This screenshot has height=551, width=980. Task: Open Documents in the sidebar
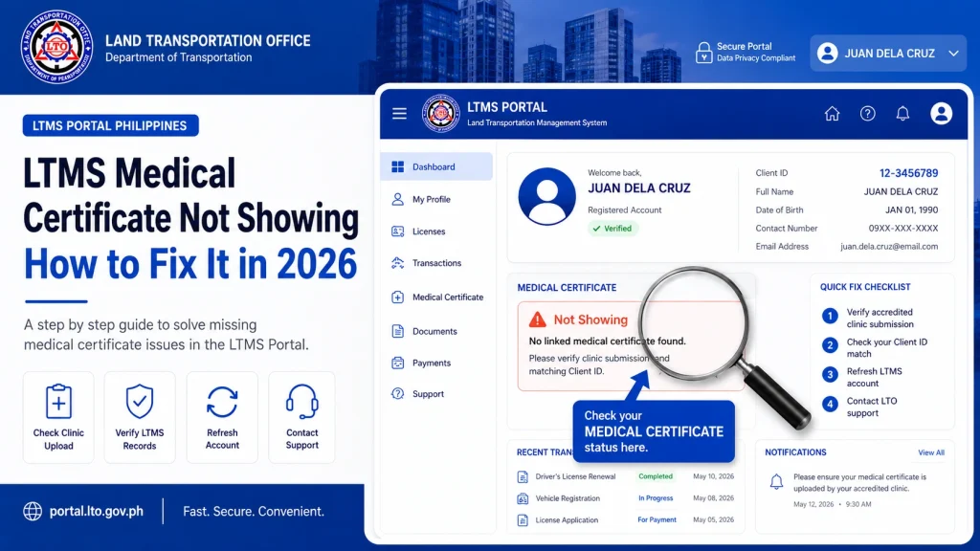[436, 331]
